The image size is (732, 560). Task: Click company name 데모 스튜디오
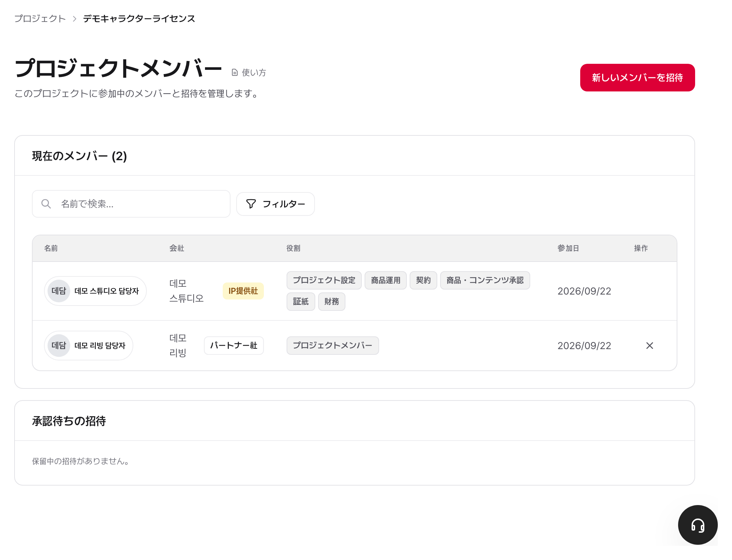[187, 291]
